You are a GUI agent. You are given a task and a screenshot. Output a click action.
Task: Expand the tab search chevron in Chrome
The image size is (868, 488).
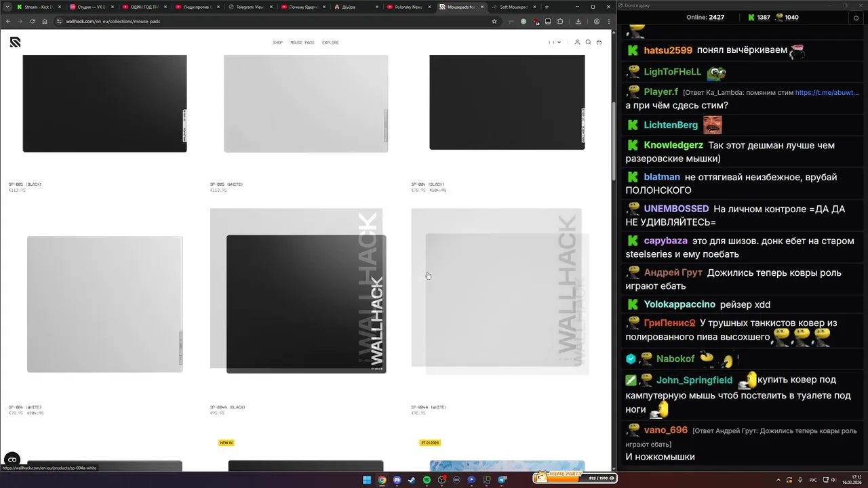[7, 7]
